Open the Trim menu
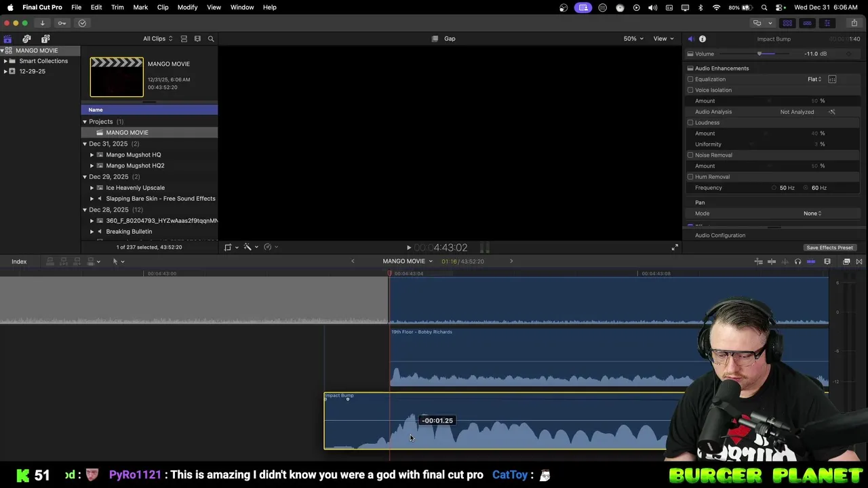Image resolution: width=868 pixels, height=488 pixels. pyautogui.click(x=117, y=7)
